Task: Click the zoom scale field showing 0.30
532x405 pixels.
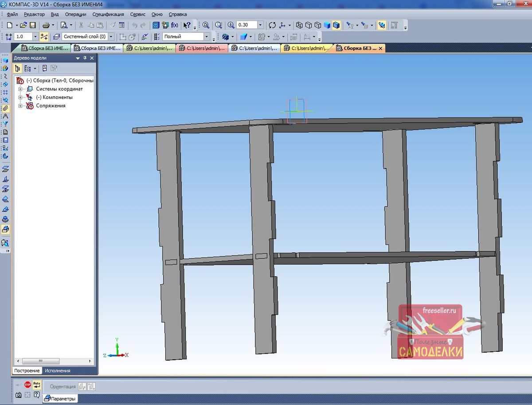Action: point(246,25)
